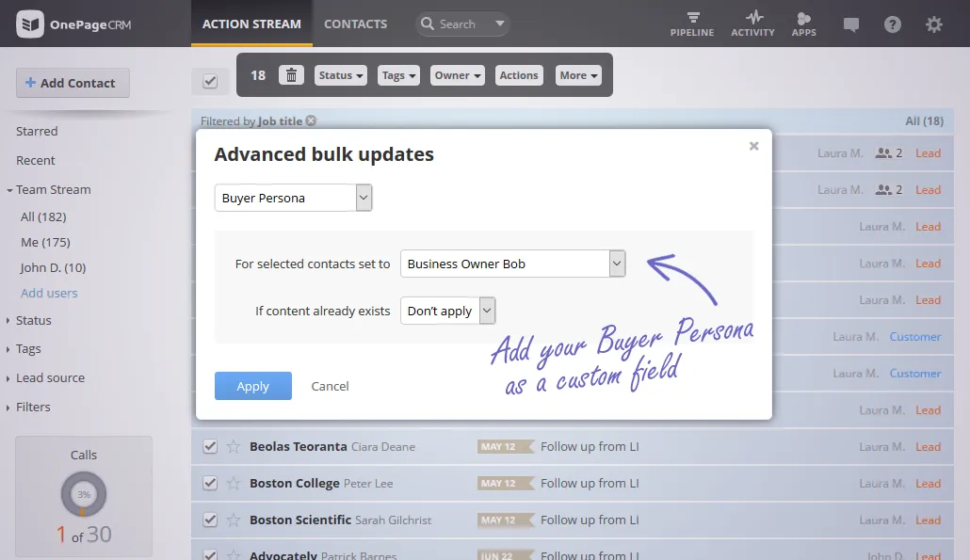Open the Boston College contact name
Image resolution: width=970 pixels, height=560 pixels.
tap(295, 483)
